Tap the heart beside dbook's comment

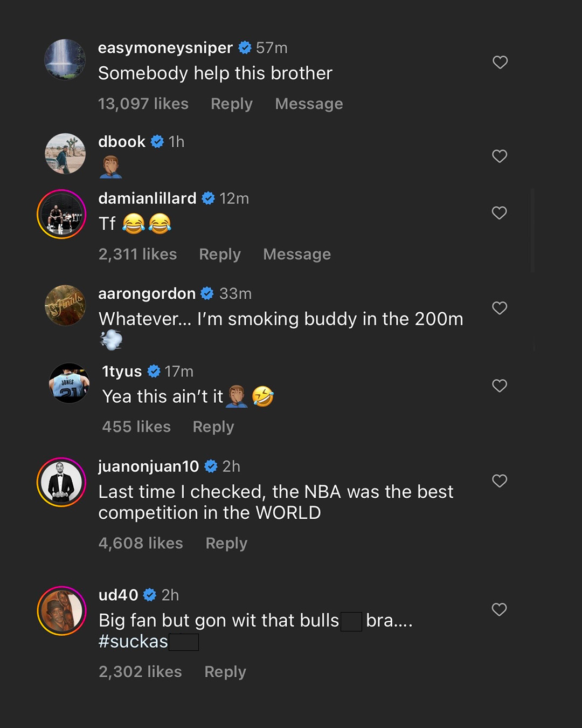[x=500, y=156]
